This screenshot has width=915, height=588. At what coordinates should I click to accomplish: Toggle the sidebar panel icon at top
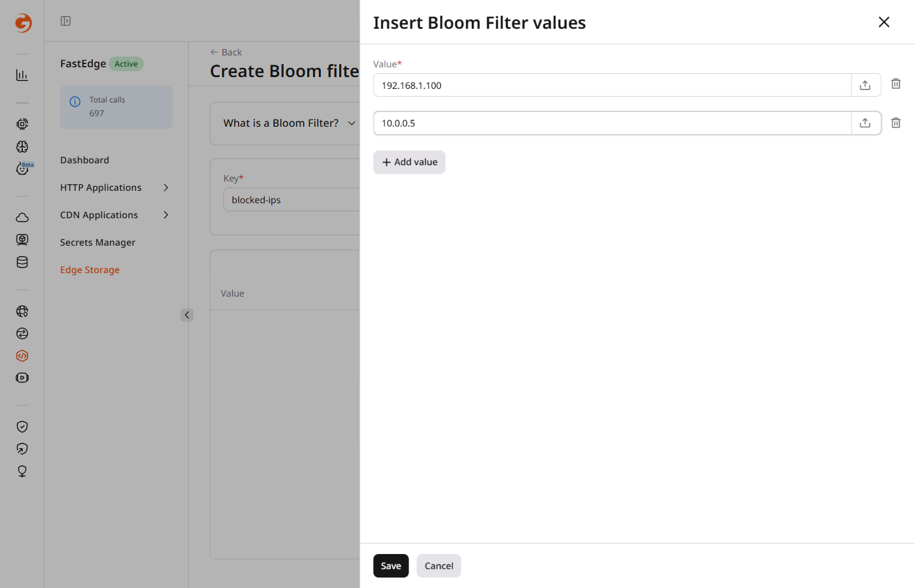[x=65, y=21]
